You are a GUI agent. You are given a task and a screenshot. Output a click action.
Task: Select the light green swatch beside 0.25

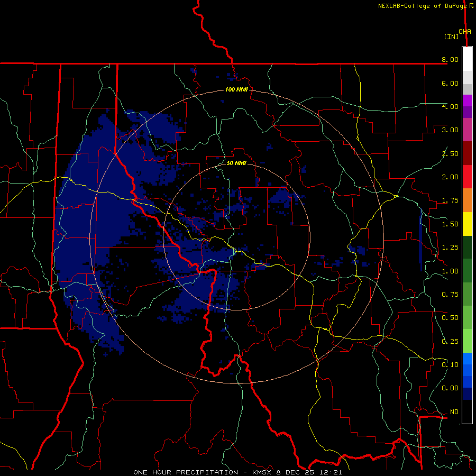point(467,341)
